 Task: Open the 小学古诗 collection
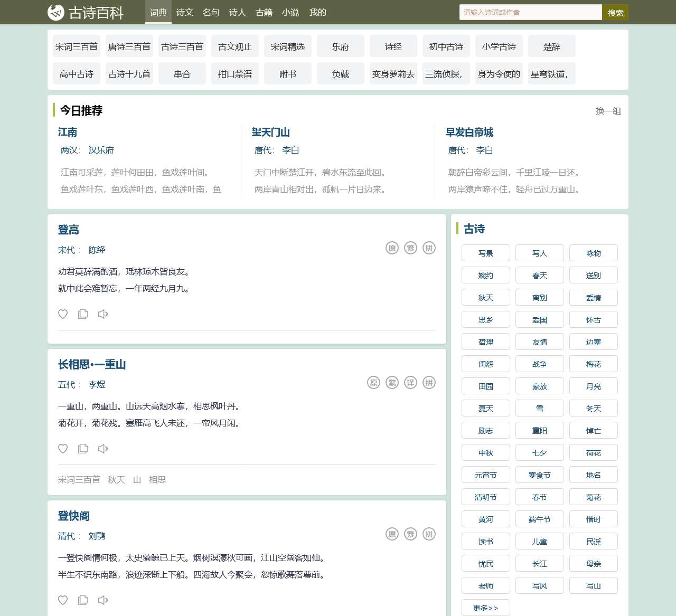(x=499, y=46)
